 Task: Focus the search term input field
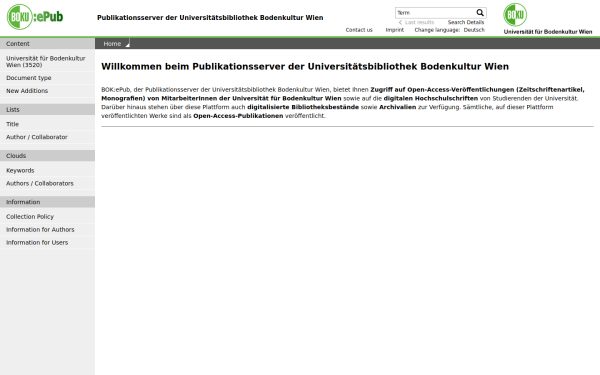point(435,13)
